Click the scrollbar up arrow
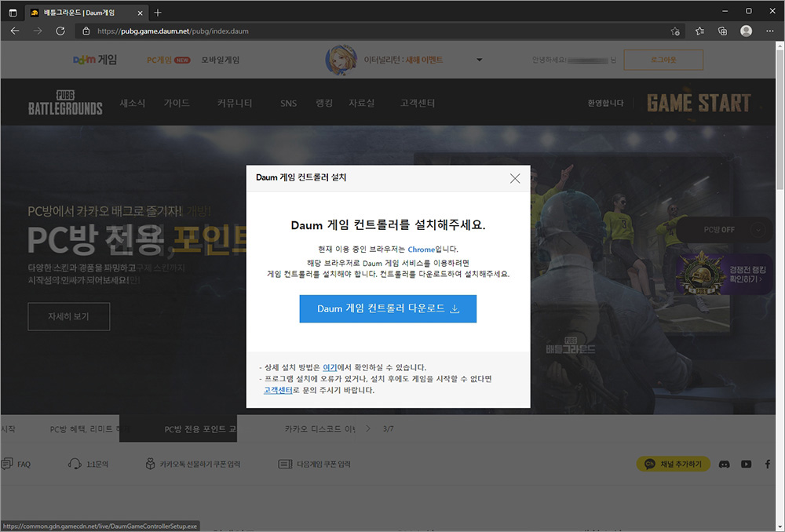The image size is (785, 532). click(x=780, y=46)
